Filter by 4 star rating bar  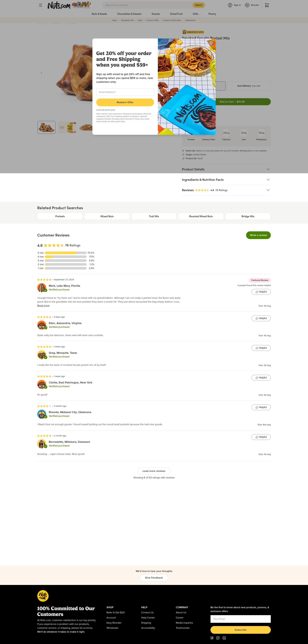point(66,257)
